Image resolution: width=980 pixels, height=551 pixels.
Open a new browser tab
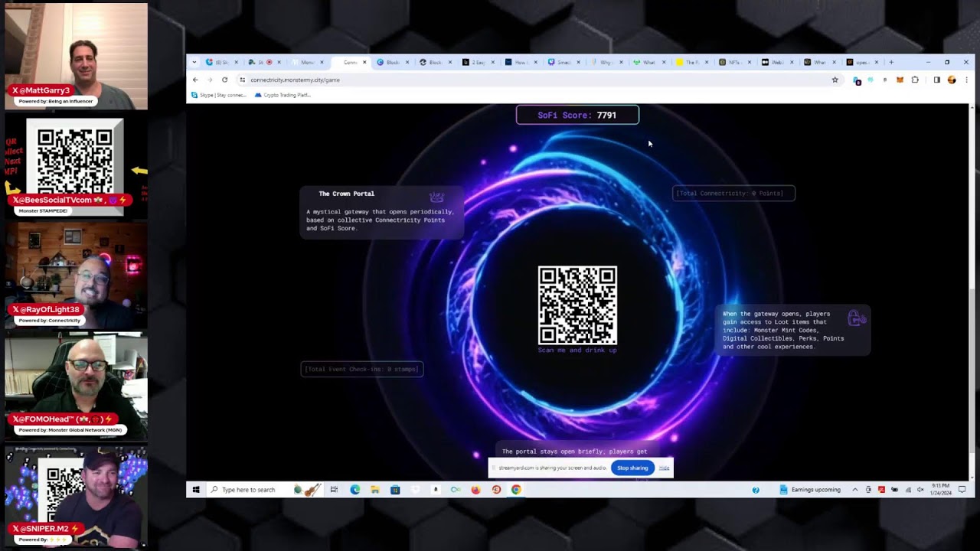pos(890,62)
